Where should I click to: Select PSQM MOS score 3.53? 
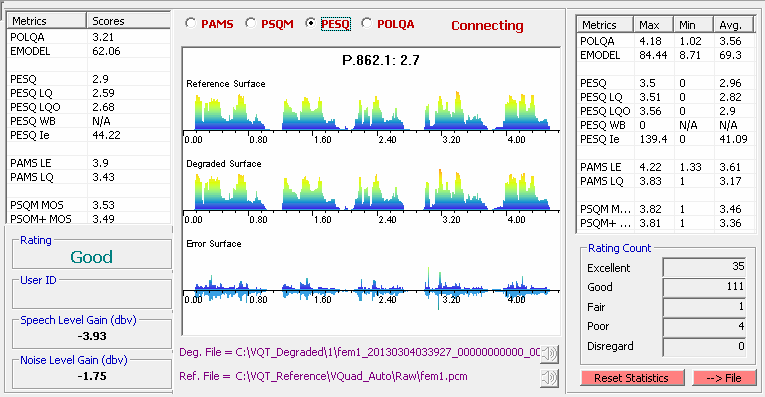pos(103,205)
